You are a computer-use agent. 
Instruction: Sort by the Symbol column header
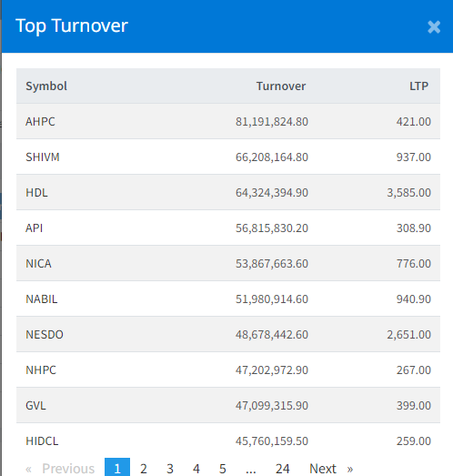tap(46, 86)
